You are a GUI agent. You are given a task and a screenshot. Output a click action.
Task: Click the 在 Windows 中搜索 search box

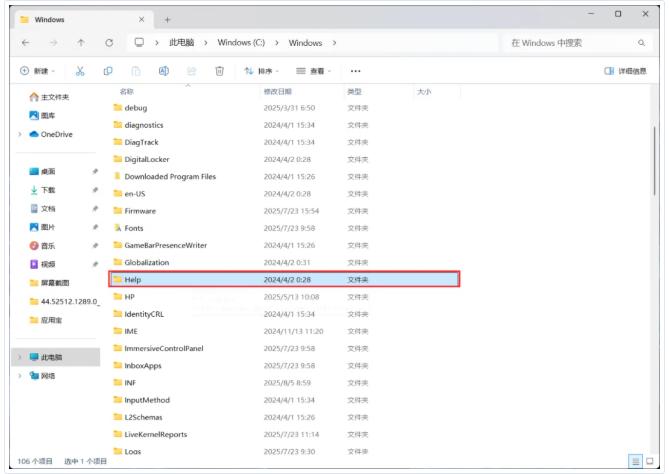(x=570, y=43)
